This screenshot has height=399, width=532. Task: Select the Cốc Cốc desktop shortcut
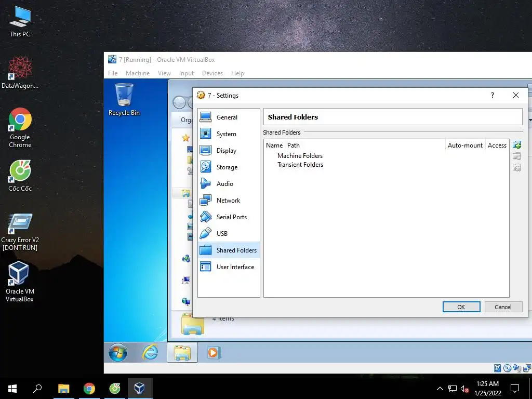(20, 176)
